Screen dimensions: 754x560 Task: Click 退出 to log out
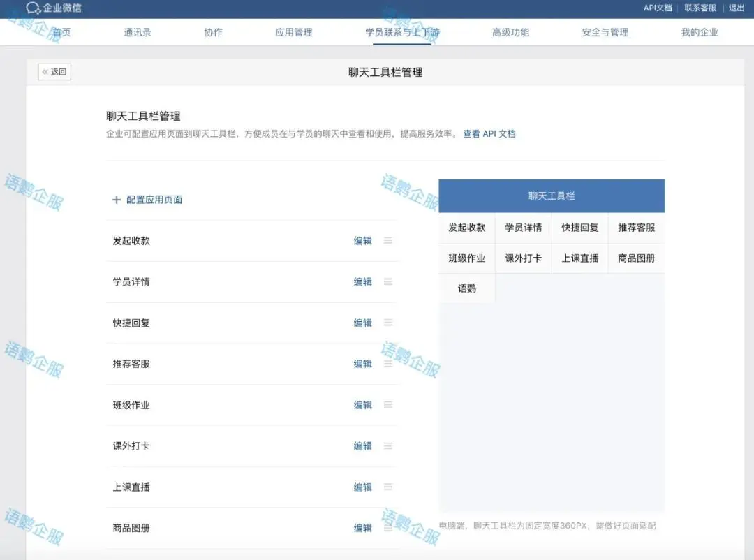737,8
